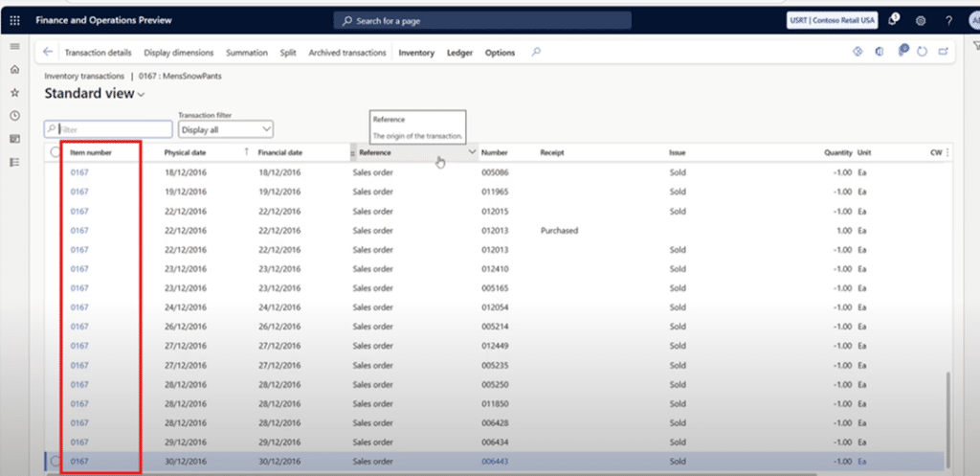Click Transaction details button
This screenshot has height=476, width=980.
pyautogui.click(x=99, y=54)
